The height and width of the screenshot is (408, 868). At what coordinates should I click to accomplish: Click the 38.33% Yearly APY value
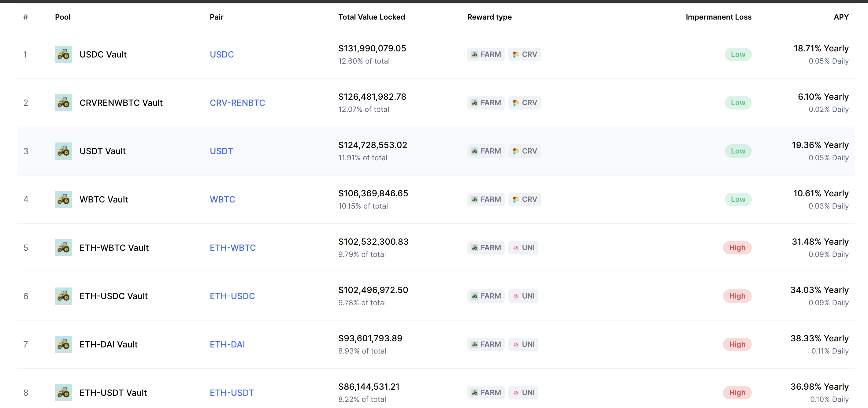pyautogui.click(x=819, y=339)
